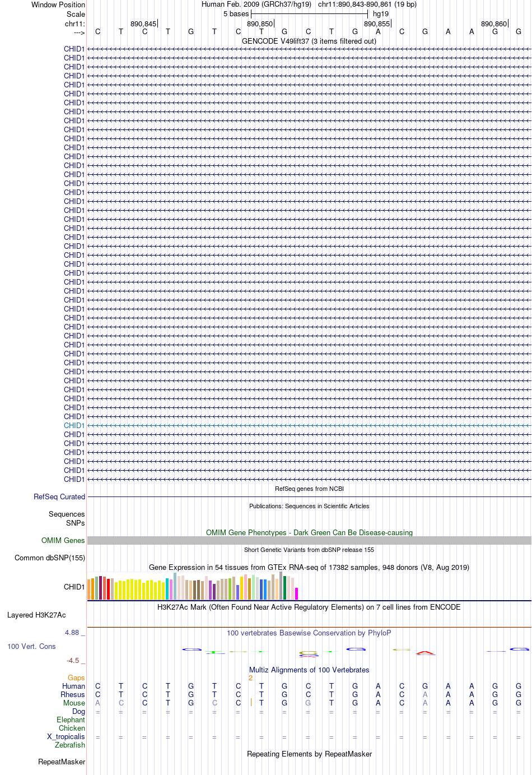The height and width of the screenshot is (775, 532).
Task: Click the magenta bar in the GTEx chart
Action: pos(296,594)
